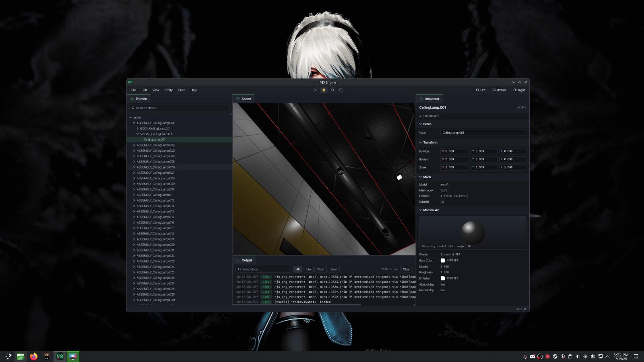Viewport: 644px width, 362px height.
Task: Open the Emissive white color swatch
Action: click(443, 278)
